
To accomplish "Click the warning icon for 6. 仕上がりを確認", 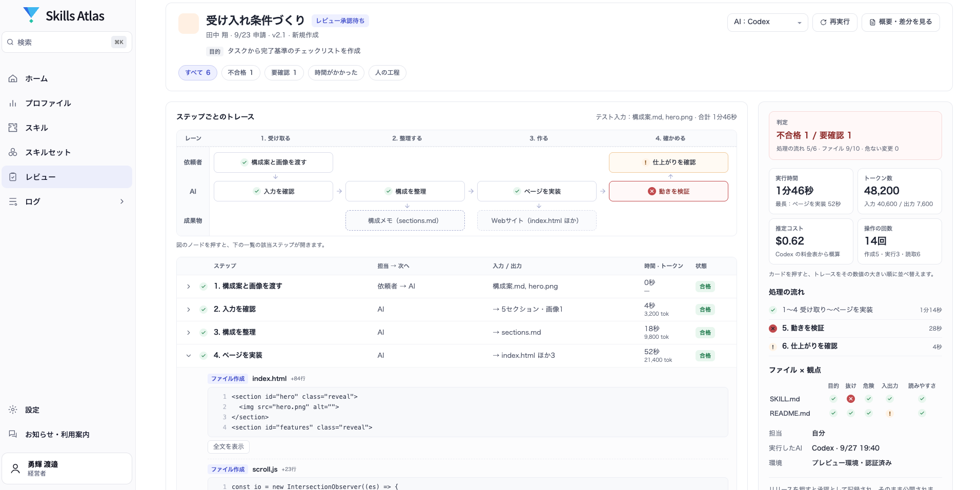I will [x=773, y=347].
